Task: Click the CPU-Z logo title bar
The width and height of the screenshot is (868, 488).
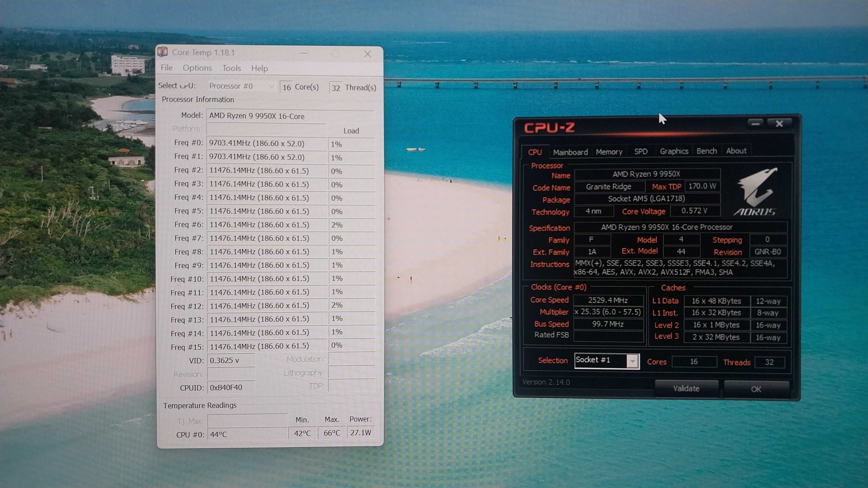Action: coord(549,128)
